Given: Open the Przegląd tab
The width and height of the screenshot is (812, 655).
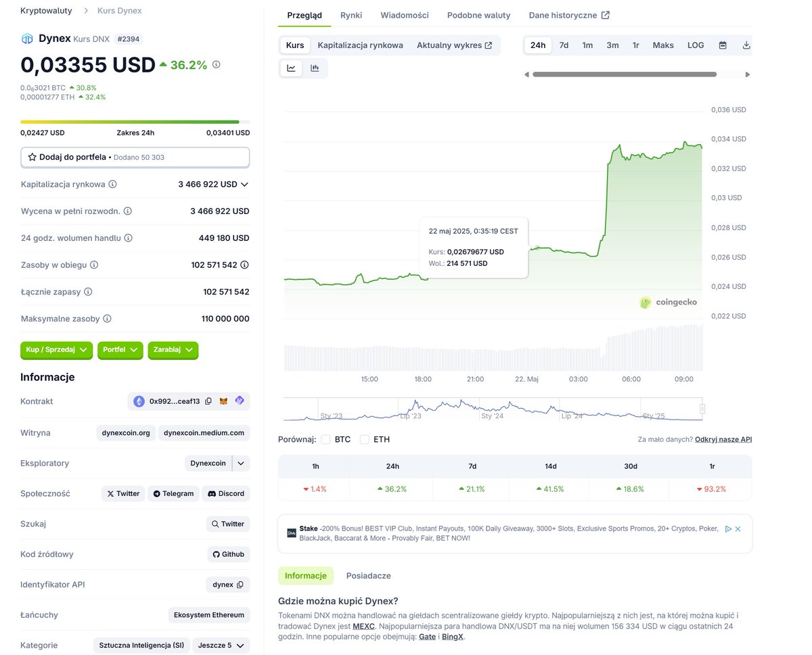Looking at the screenshot, I should tap(304, 15).
